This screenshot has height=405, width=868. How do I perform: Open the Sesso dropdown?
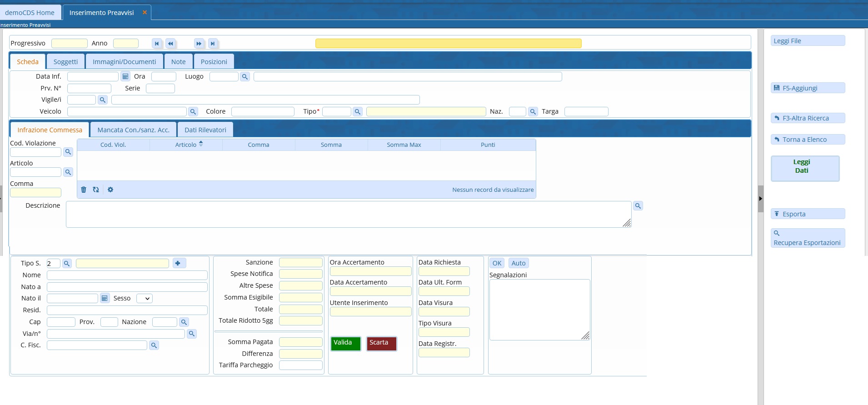[145, 299]
